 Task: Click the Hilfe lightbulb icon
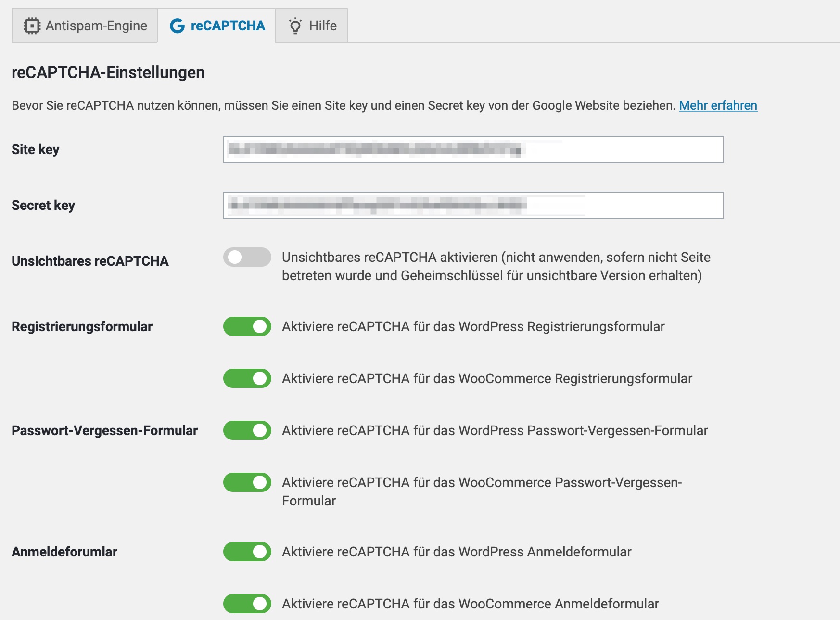pos(295,26)
